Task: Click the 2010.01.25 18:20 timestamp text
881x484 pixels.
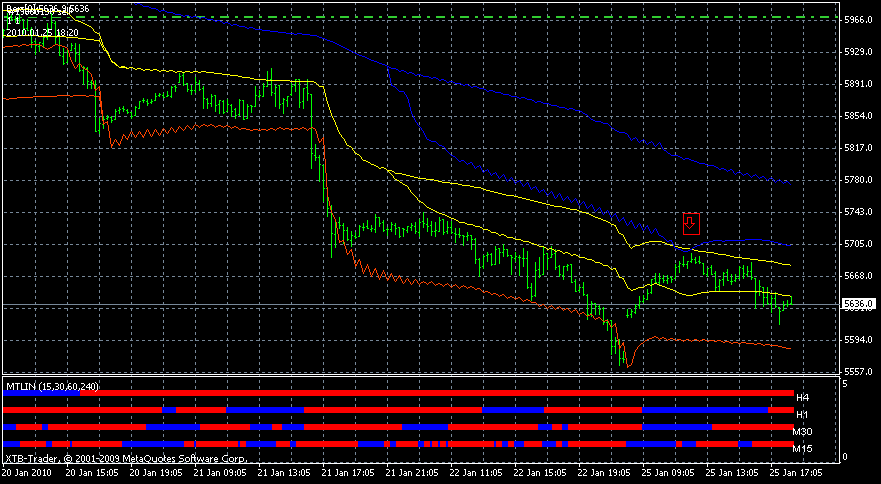Action: pos(41,33)
